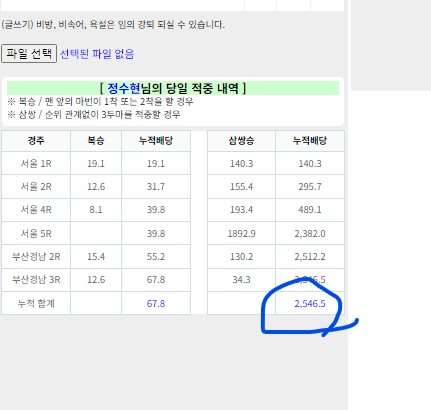Select the 경주 column header
Image resolution: width=431 pixels, height=410 pixels.
coord(36,141)
